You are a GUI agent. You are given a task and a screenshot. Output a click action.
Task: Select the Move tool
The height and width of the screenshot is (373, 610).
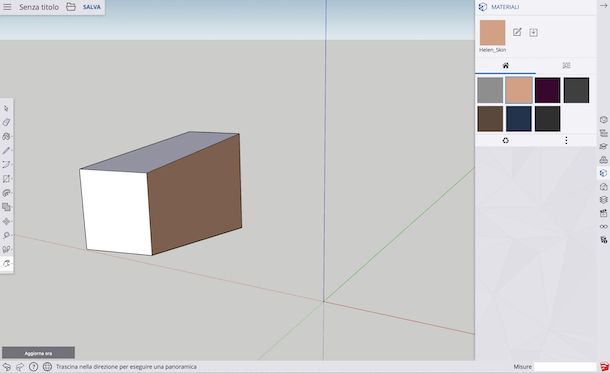[6, 221]
